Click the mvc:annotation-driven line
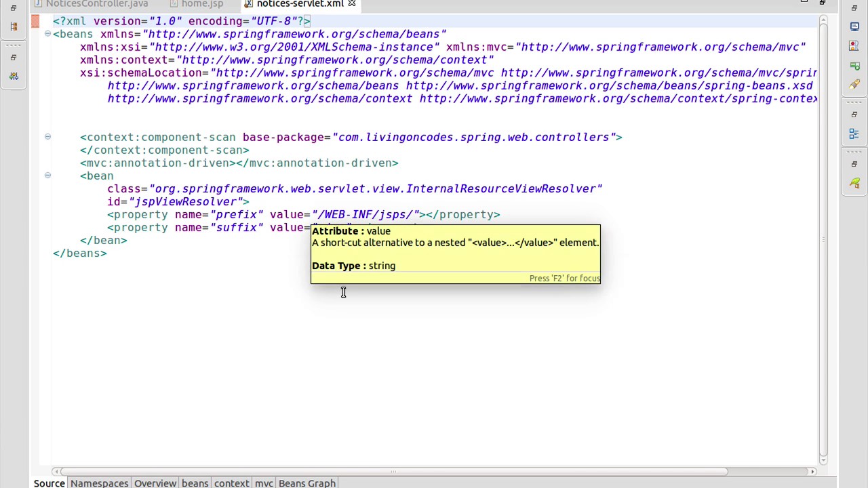Image resolution: width=868 pixels, height=488 pixels. pos(239,163)
